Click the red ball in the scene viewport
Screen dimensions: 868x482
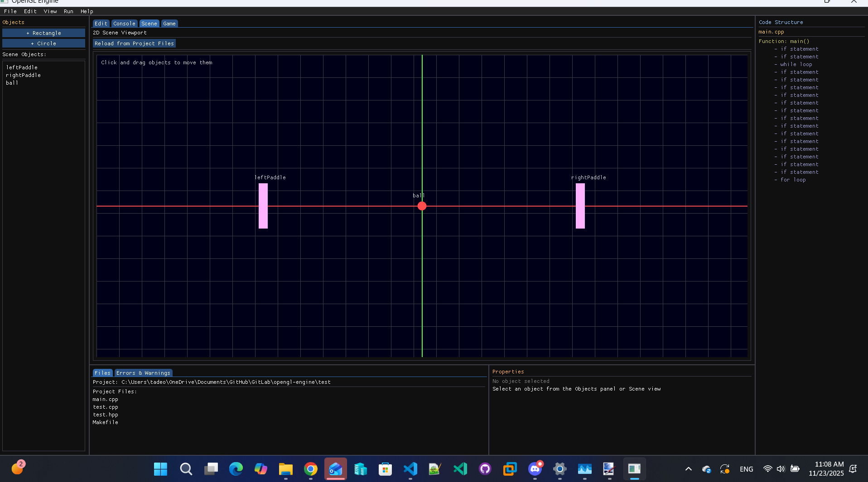422,206
